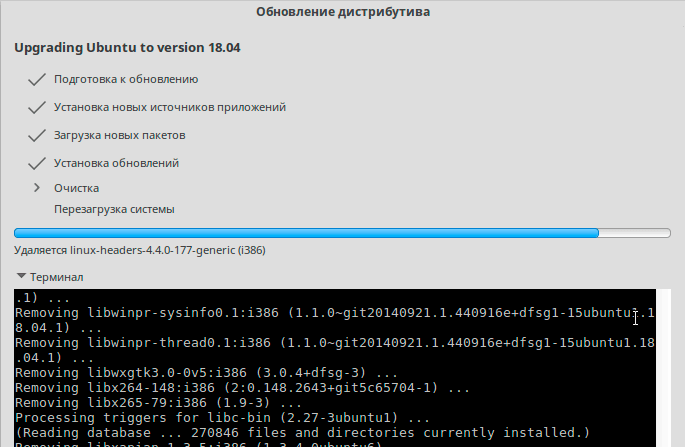Screen dimensions: 685x447
Task: Click the terminal line removing libx264-148
Action: 243,388
